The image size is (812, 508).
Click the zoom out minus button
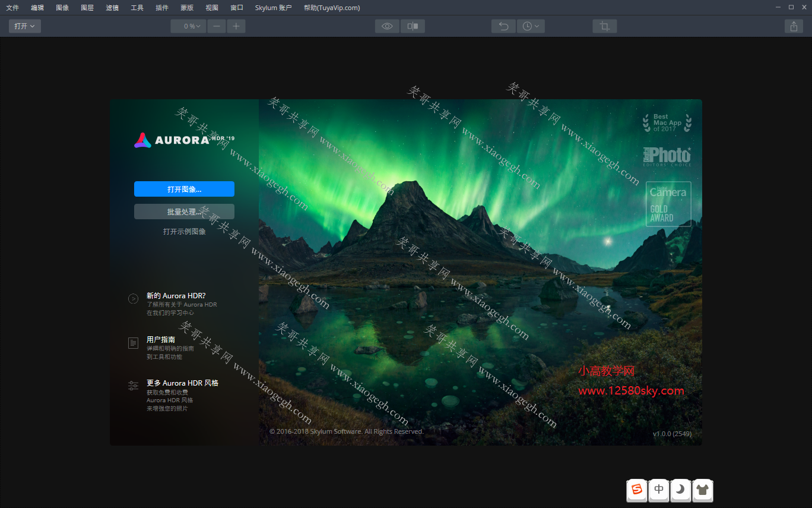(217, 26)
